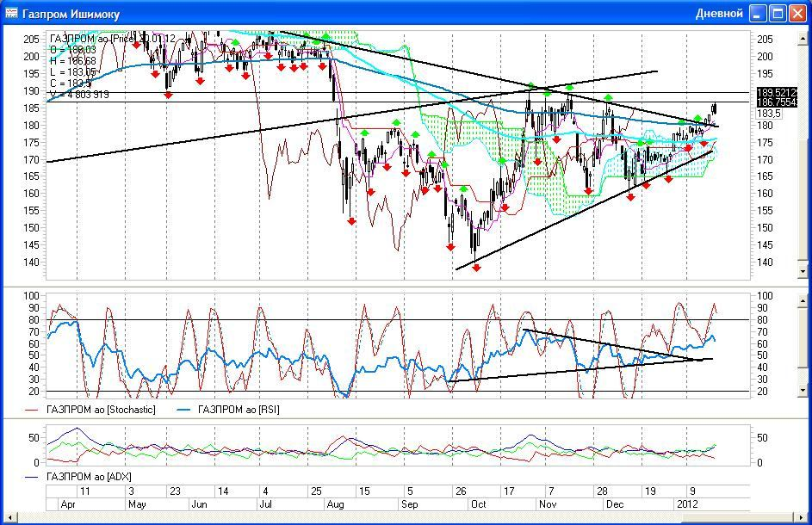This screenshot has width=812, height=525.
Task: Click the down arrow of price panel scrollbar
Action: tap(803, 271)
